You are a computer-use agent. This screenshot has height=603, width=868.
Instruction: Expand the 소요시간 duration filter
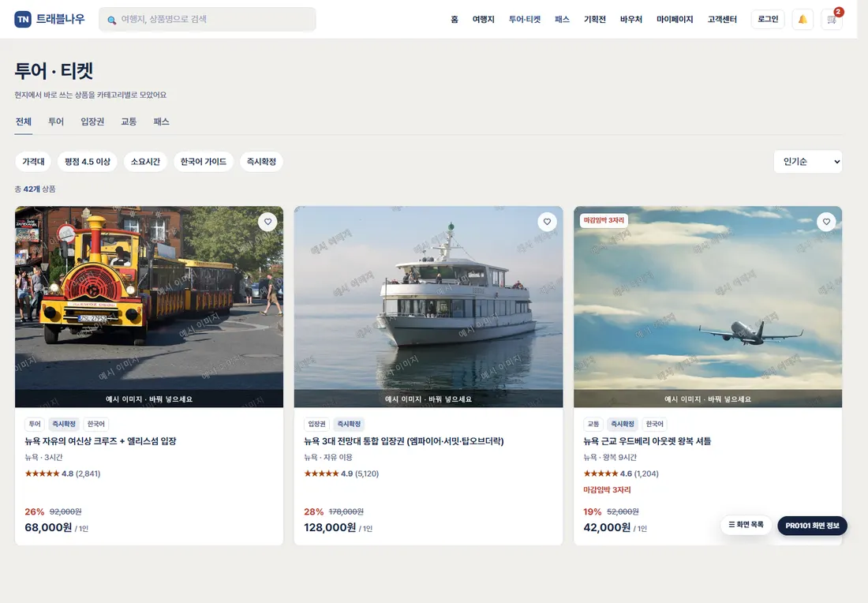pyautogui.click(x=145, y=162)
